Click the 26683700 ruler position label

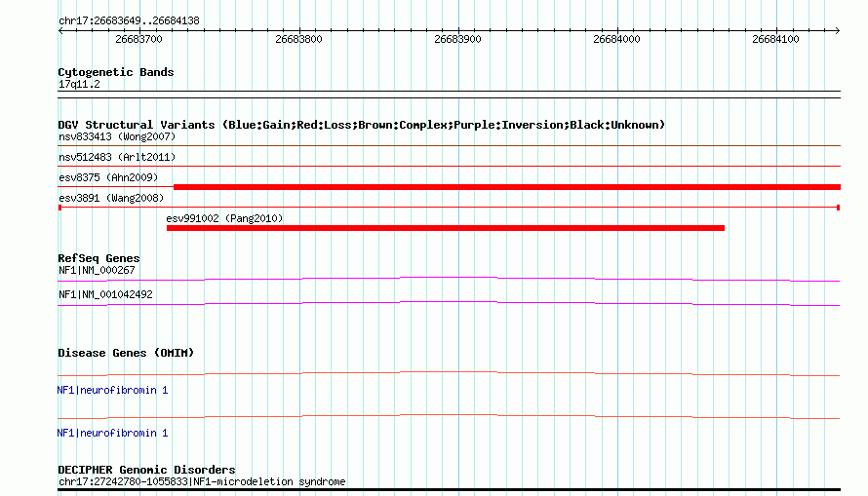(x=138, y=39)
